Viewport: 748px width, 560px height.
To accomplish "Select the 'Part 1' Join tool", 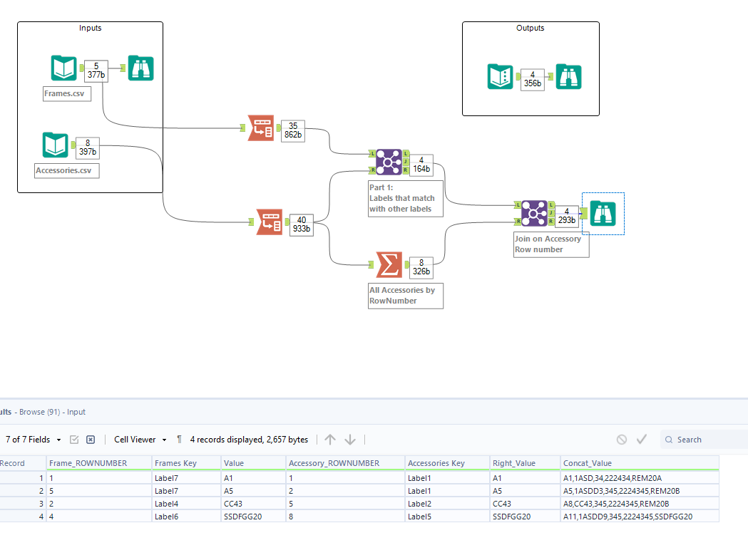I will pyautogui.click(x=388, y=162).
